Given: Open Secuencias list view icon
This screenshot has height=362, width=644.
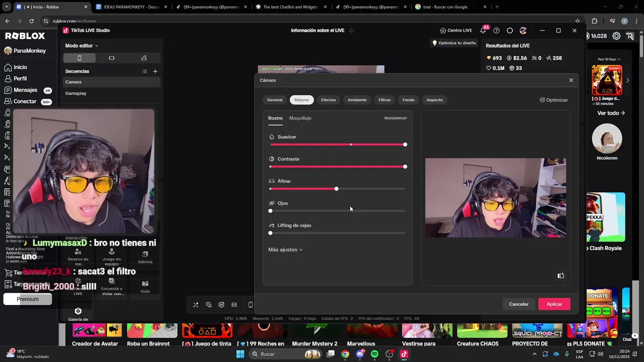Looking at the screenshot, I should [x=144, y=71].
